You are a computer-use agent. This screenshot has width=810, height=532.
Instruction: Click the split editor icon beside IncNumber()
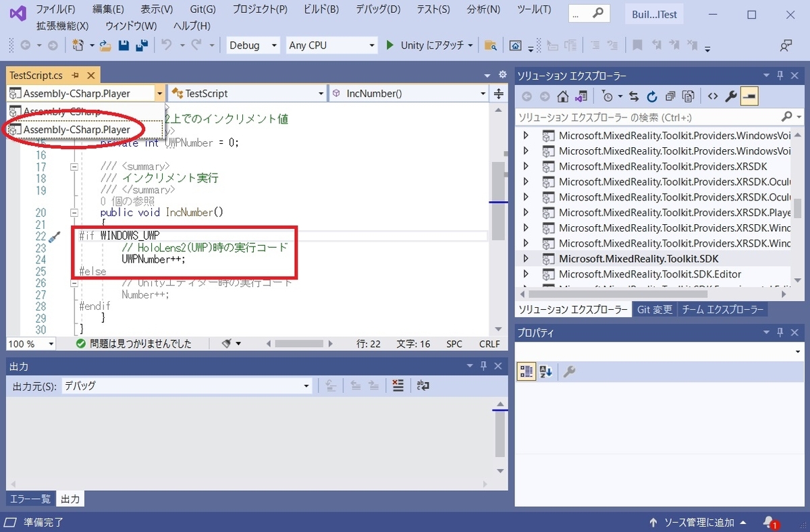pos(499,93)
